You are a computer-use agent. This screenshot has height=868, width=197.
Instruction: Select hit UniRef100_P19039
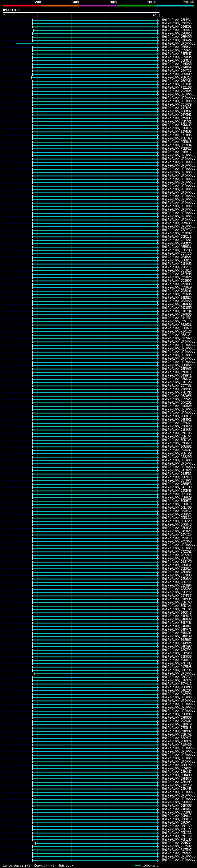[x=177, y=744]
